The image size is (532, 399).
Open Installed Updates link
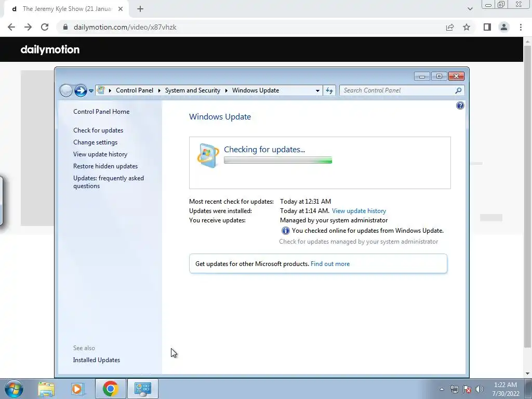pos(96,360)
